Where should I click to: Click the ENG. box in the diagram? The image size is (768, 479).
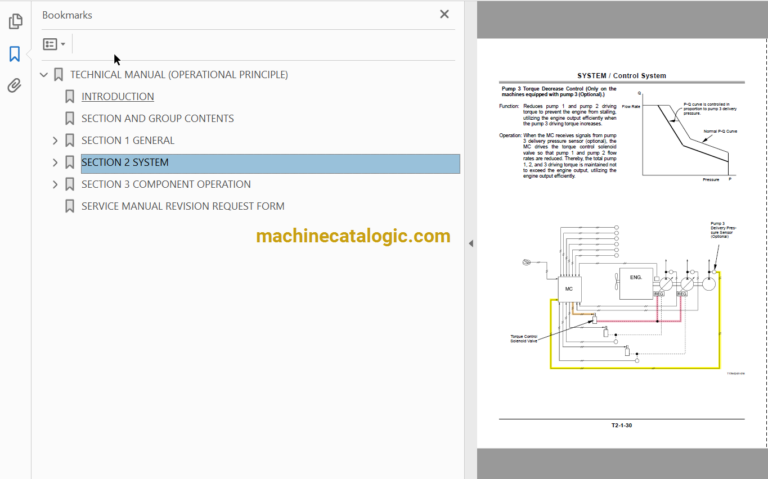(x=636, y=284)
